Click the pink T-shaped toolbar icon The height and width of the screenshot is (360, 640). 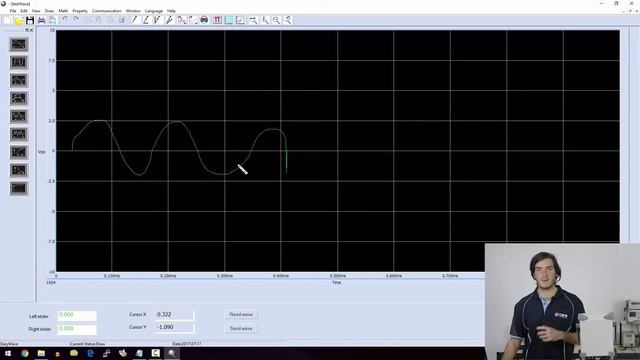coord(218,20)
